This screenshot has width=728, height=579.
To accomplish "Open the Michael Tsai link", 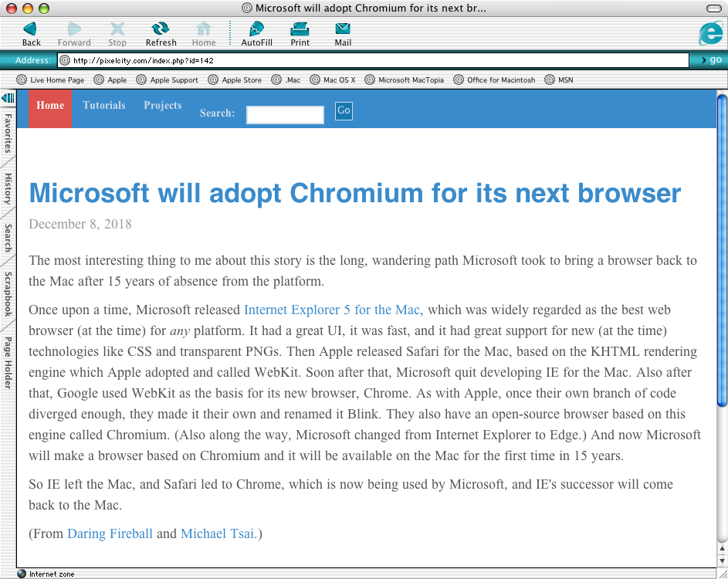I will [x=217, y=533].
